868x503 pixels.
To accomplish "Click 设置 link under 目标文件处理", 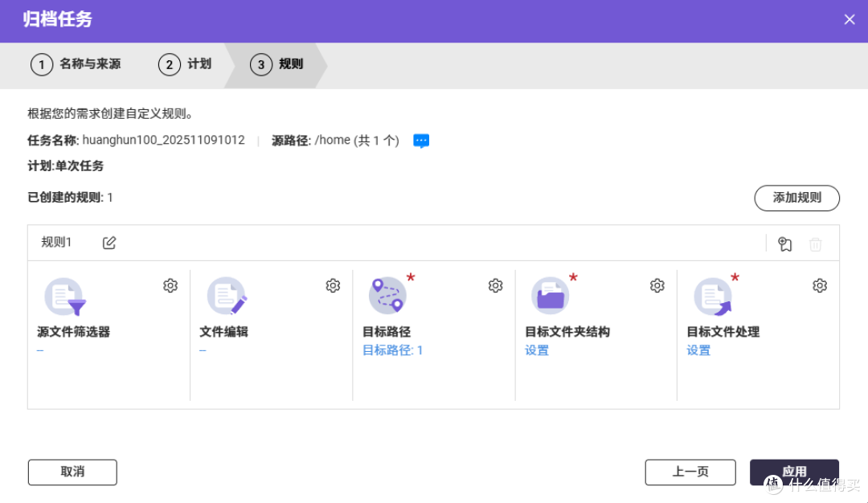I will pos(698,350).
